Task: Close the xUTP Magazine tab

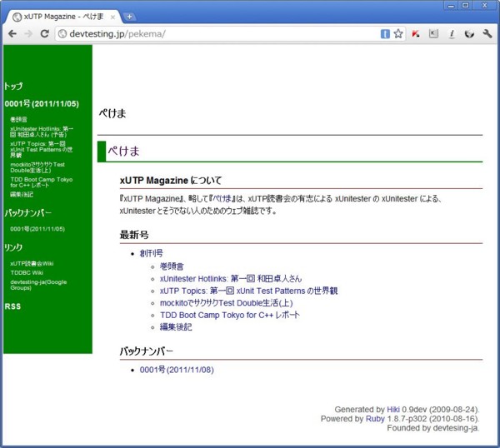Action: click(112, 17)
